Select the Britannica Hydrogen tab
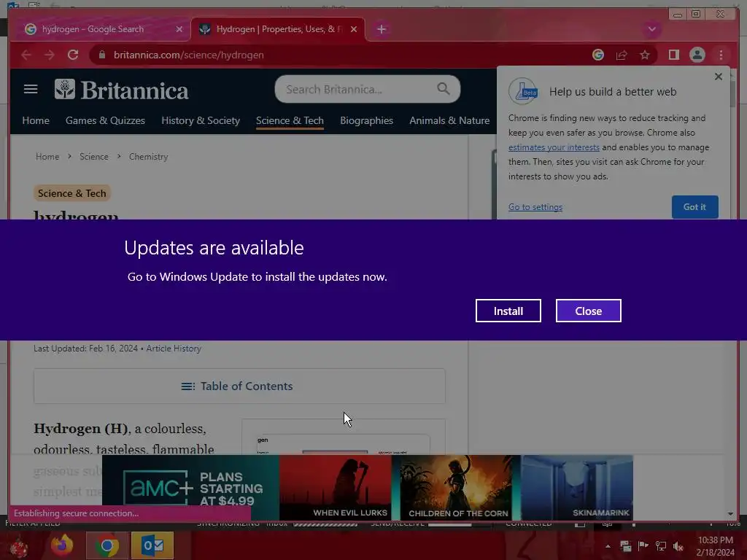This screenshot has width=747, height=560. pos(278,29)
